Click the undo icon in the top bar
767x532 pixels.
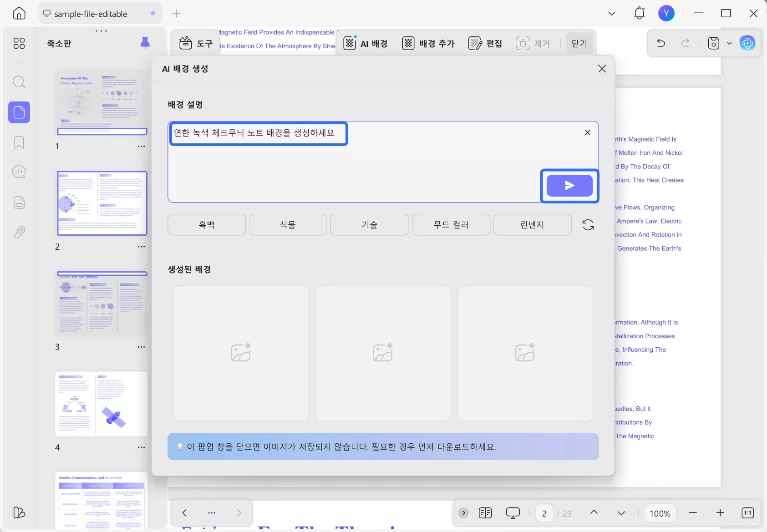pyautogui.click(x=660, y=43)
